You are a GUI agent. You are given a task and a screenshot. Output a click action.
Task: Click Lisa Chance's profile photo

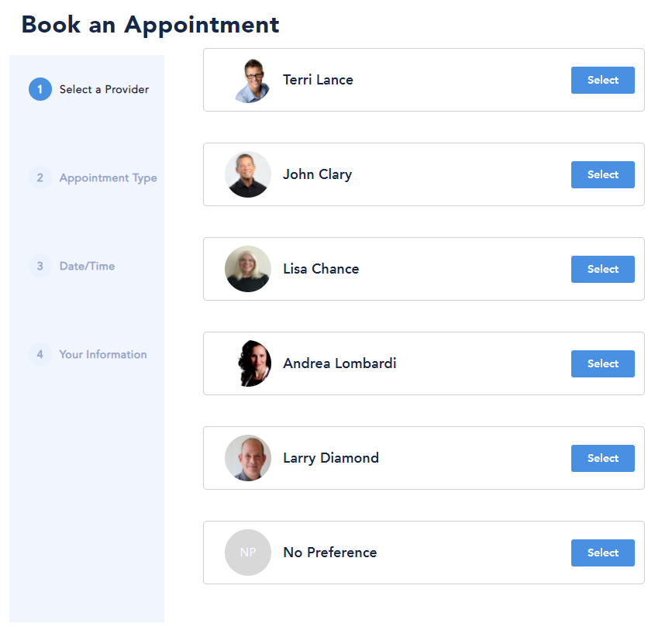click(x=248, y=269)
